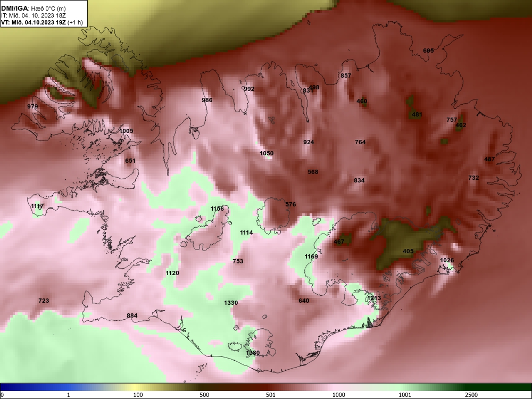Click the legend label 2500
This screenshot has width=532, height=399.
point(471,395)
